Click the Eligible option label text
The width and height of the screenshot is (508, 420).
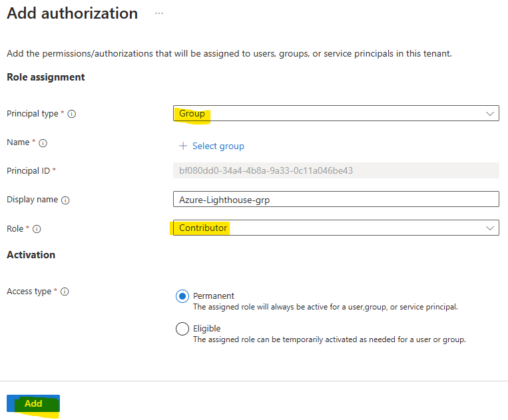(206, 329)
